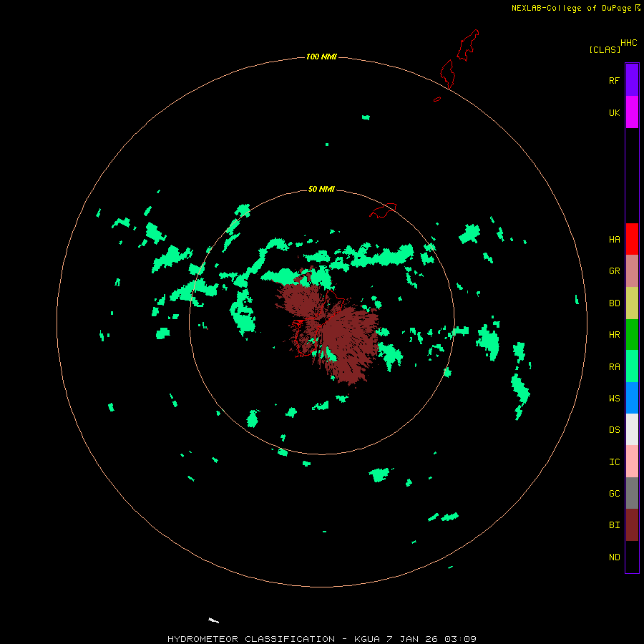Viewport: 644px width, 644px height.
Task: Click the IC legend label
Action: click(x=614, y=462)
